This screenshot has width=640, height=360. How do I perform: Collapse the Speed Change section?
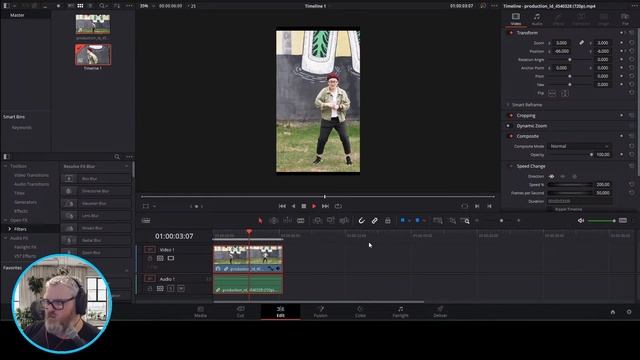511,166
